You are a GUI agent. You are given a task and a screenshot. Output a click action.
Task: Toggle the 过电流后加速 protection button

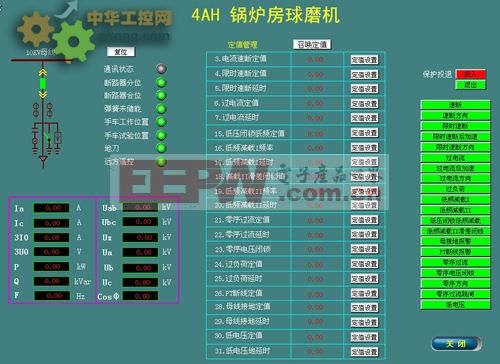click(455, 168)
